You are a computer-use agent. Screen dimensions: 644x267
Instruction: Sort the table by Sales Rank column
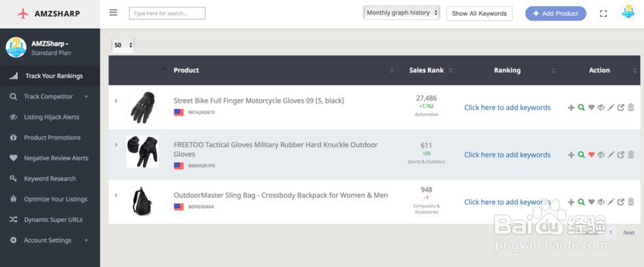(x=427, y=70)
